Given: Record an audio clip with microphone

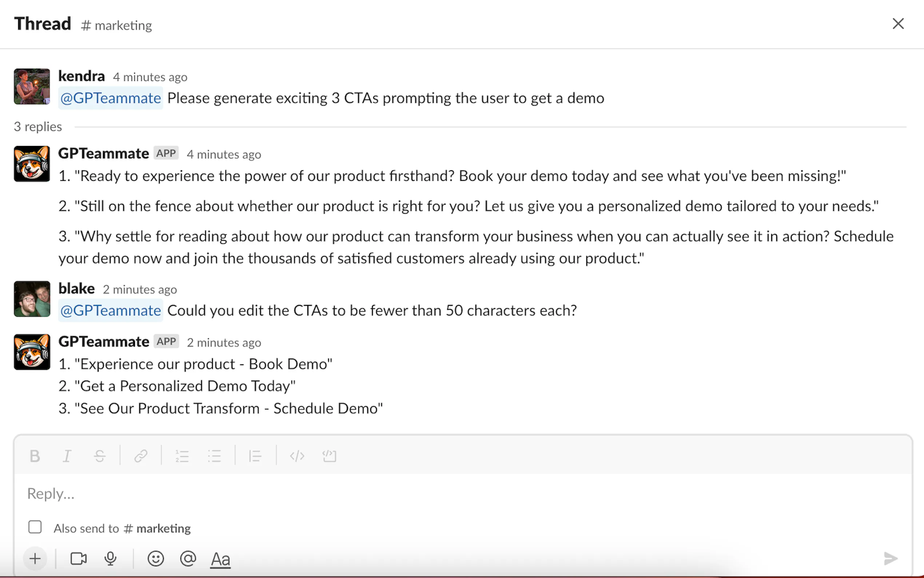Looking at the screenshot, I should (110, 559).
